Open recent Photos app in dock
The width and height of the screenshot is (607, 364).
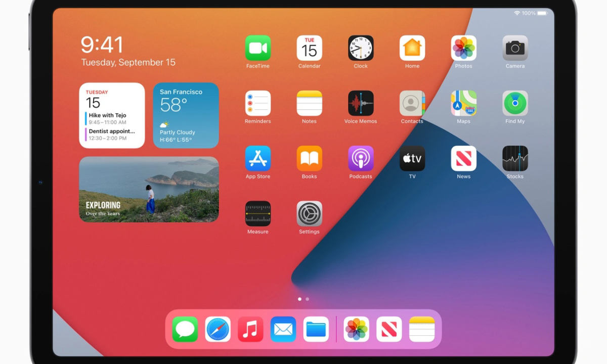(x=356, y=329)
